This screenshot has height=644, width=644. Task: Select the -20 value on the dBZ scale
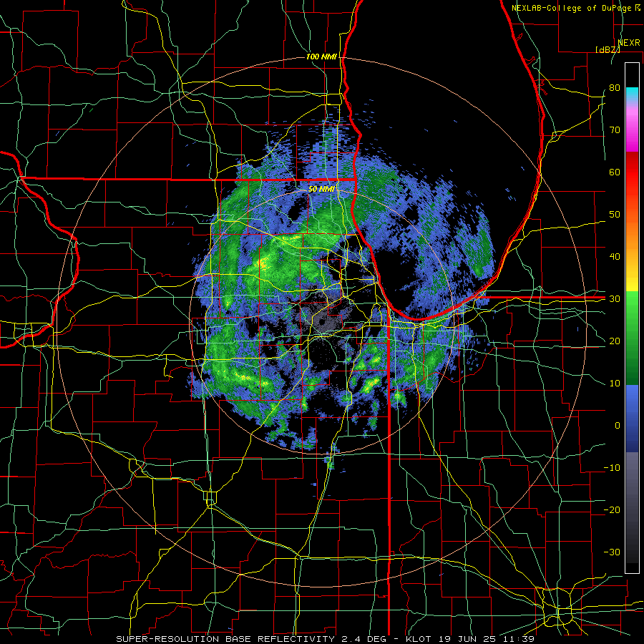tap(612, 510)
